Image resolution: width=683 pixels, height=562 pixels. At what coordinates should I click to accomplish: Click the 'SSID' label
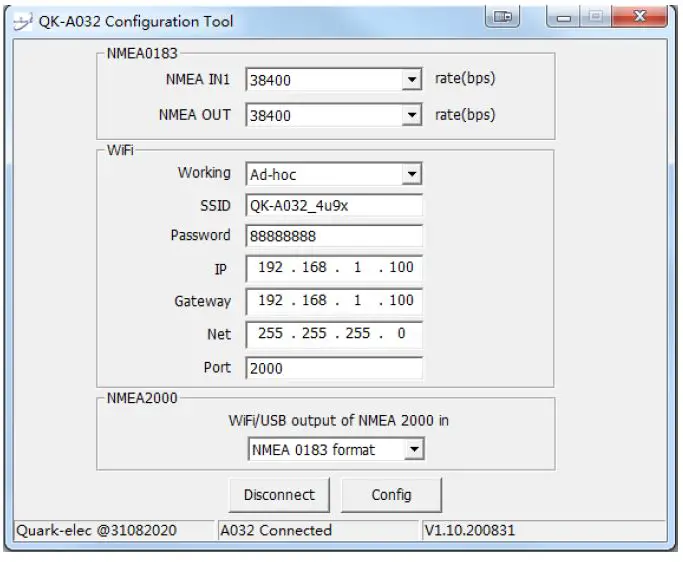point(215,205)
